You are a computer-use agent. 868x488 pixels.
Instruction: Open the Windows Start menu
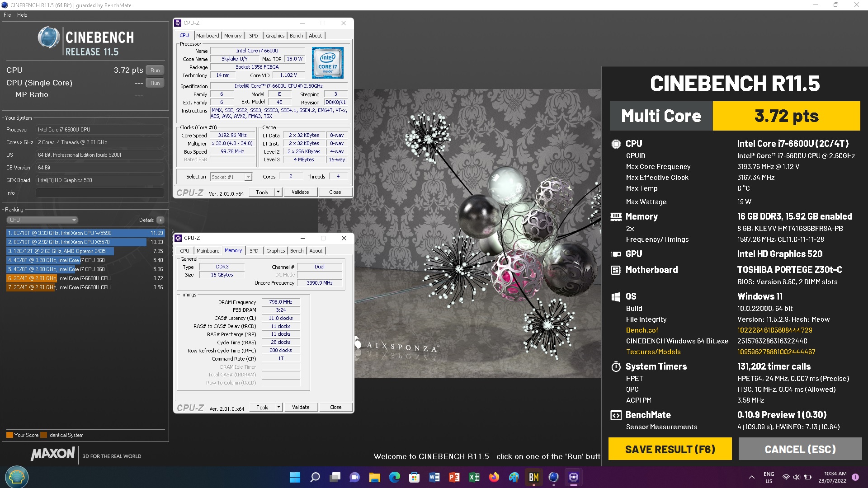295,477
